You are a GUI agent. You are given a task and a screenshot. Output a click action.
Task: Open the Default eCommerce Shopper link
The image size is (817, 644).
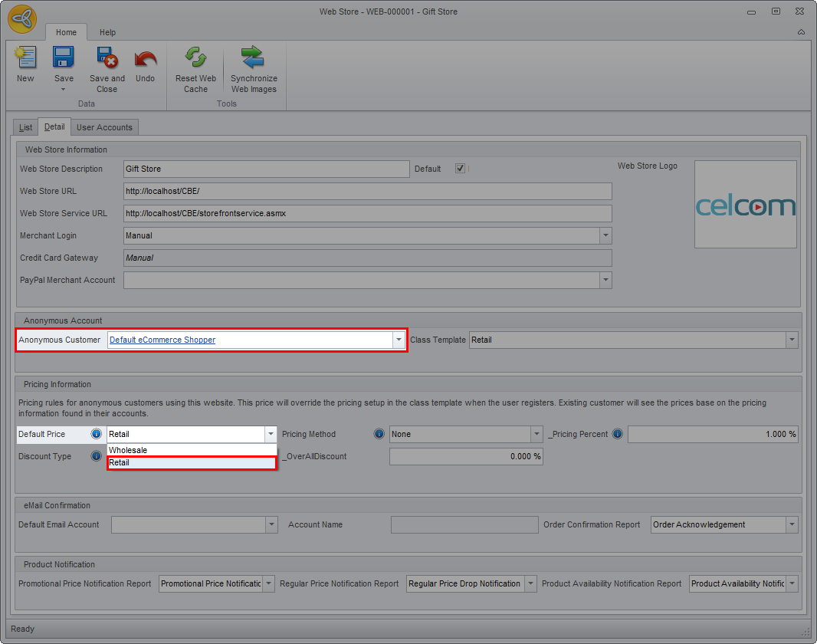pyautogui.click(x=162, y=340)
